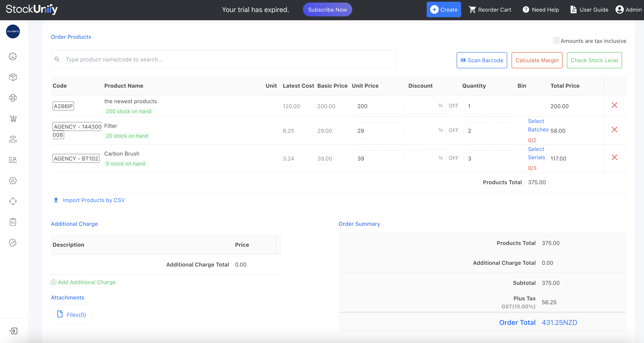Image resolution: width=644 pixels, height=343 pixels.
Task: Click Import Products by CSV link
Action: tap(93, 200)
